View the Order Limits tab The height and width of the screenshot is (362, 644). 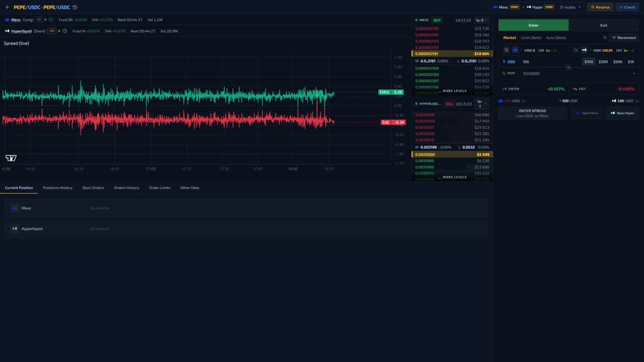(160, 188)
